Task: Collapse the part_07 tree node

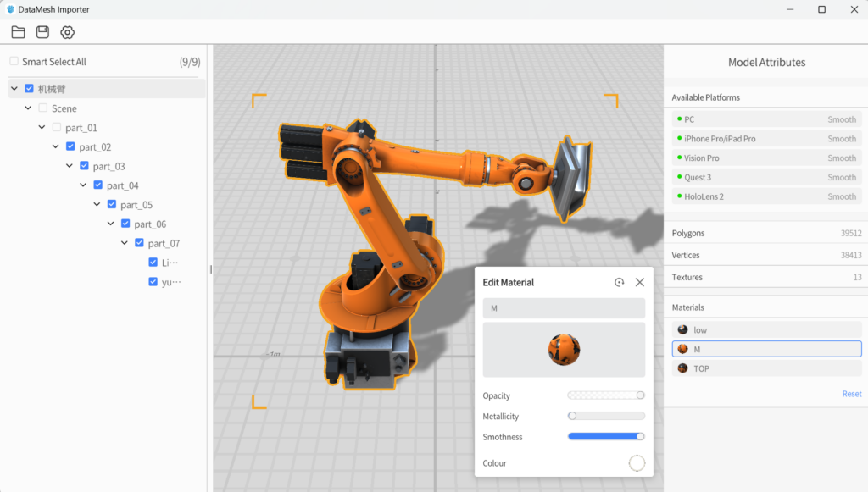Action: click(125, 243)
